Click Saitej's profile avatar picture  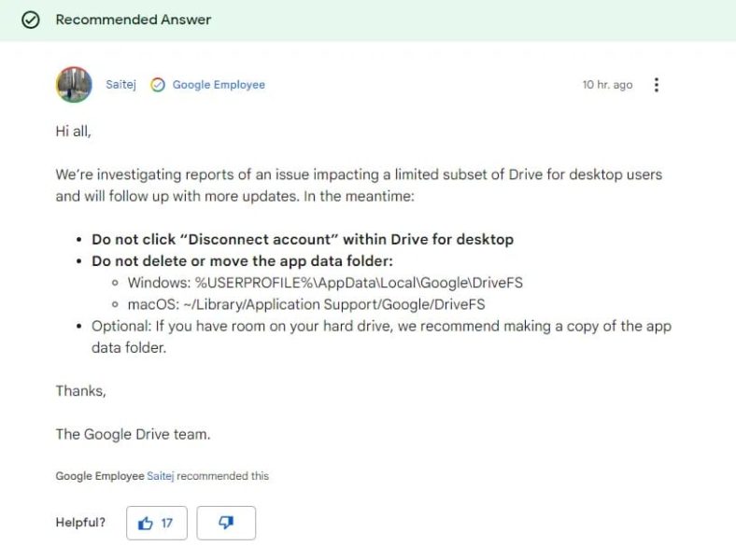(x=74, y=85)
